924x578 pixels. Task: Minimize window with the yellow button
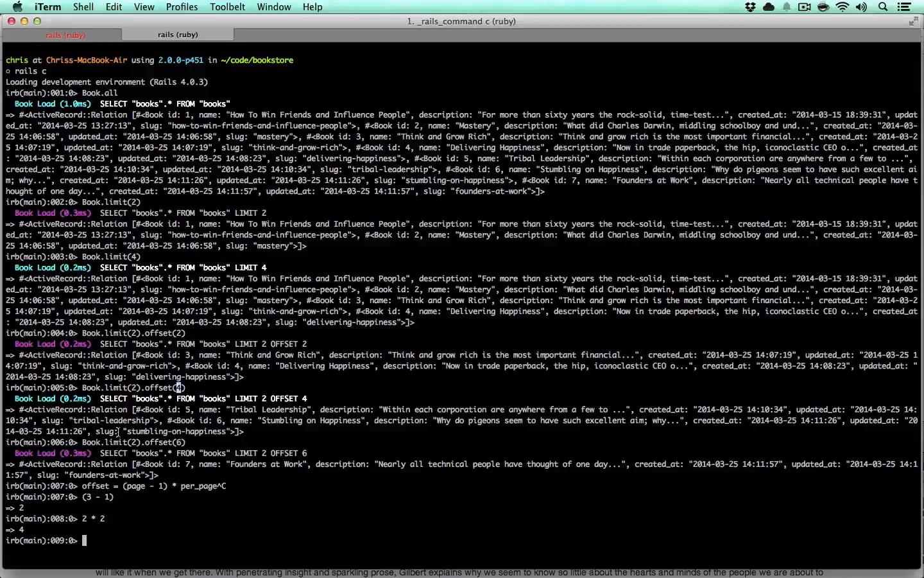click(24, 21)
